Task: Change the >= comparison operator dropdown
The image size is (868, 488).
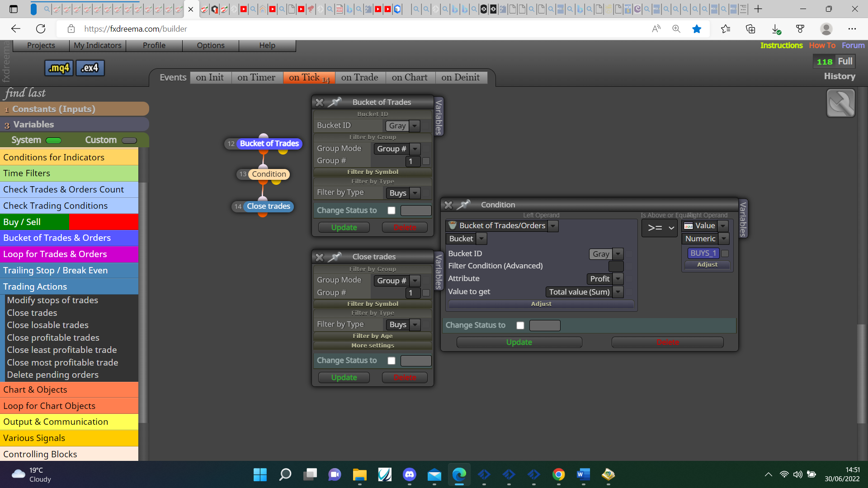Action: (x=660, y=228)
